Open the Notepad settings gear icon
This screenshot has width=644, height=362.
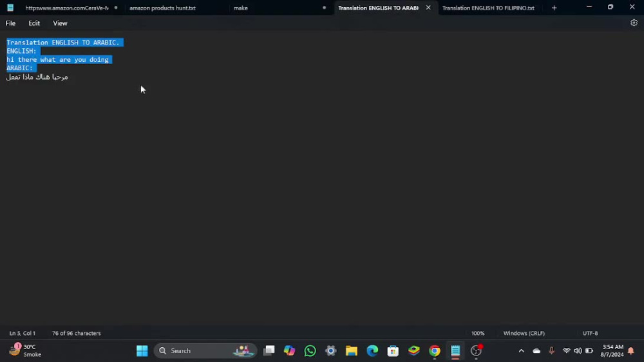634,23
